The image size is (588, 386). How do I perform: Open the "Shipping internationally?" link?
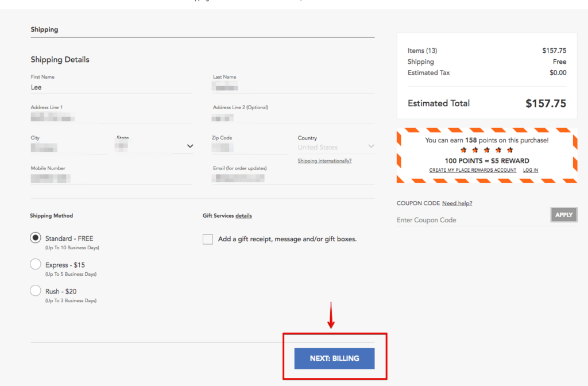(x=325, y=160)
